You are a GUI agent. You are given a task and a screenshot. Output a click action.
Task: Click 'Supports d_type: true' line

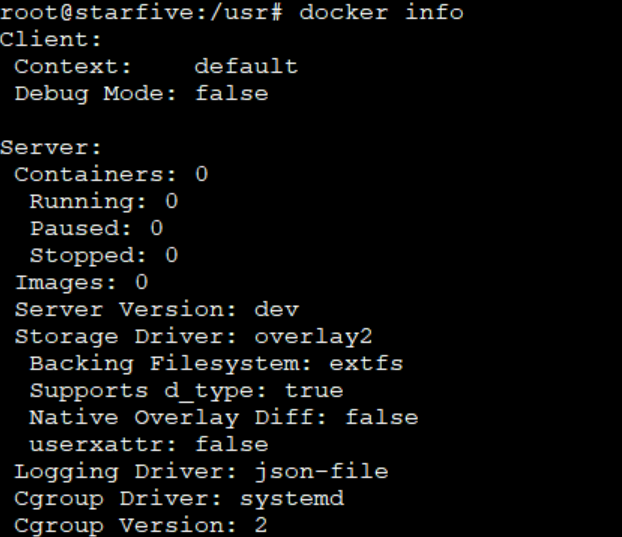coord(186,391)
